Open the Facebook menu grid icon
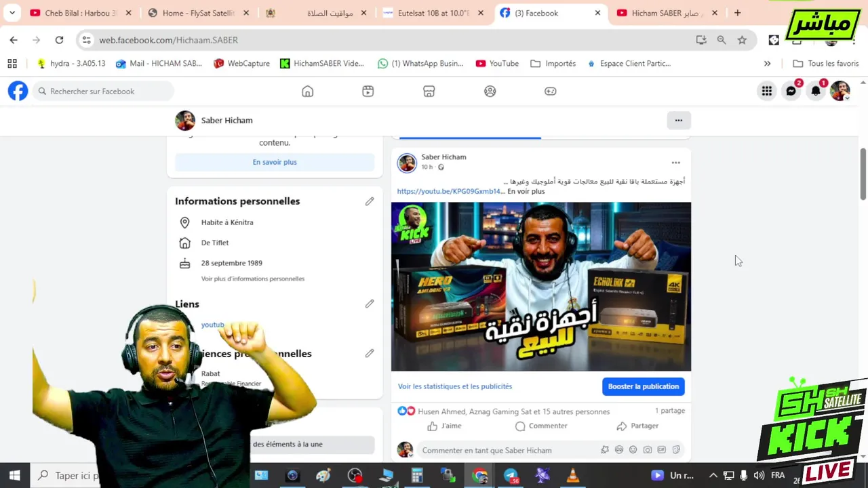Viewport: 868px width, 488px height. tap(767, 91)
